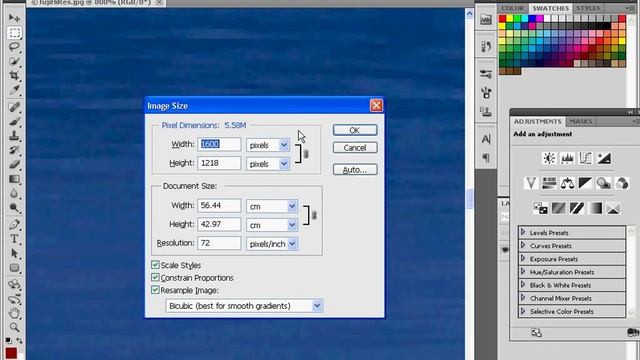Select the Lasso tool
The height and width of the screenshot is (360, 640).
14,47
